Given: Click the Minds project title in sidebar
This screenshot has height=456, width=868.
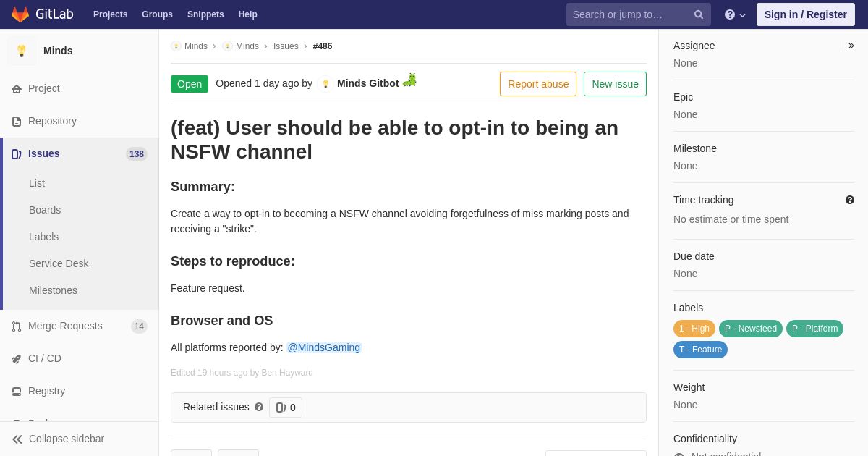Looking at the screenshot, I should 58,51.
